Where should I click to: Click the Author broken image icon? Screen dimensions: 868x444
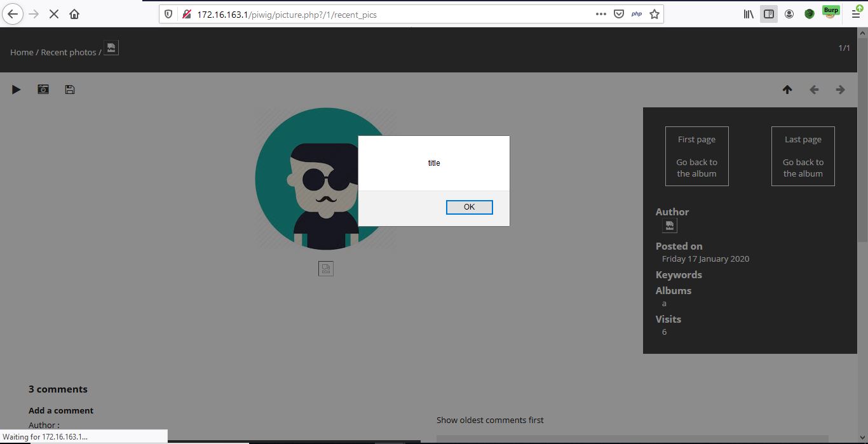(669, 225)
